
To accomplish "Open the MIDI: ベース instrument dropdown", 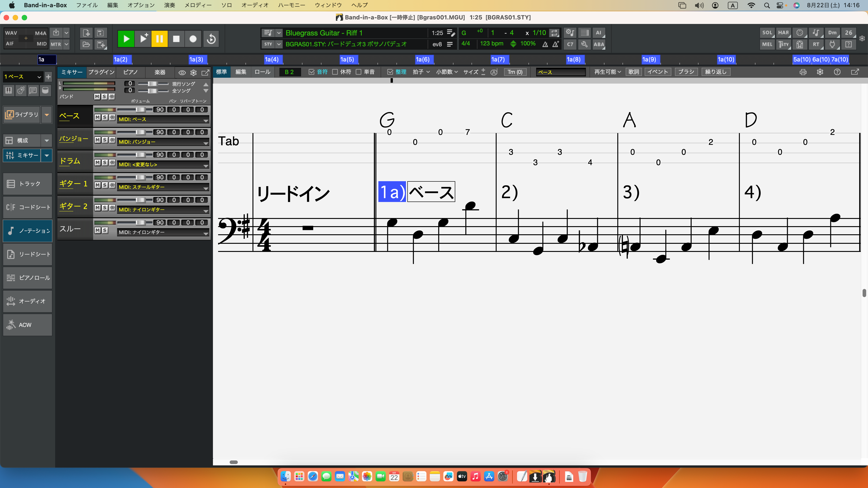I will click(163, 120).
